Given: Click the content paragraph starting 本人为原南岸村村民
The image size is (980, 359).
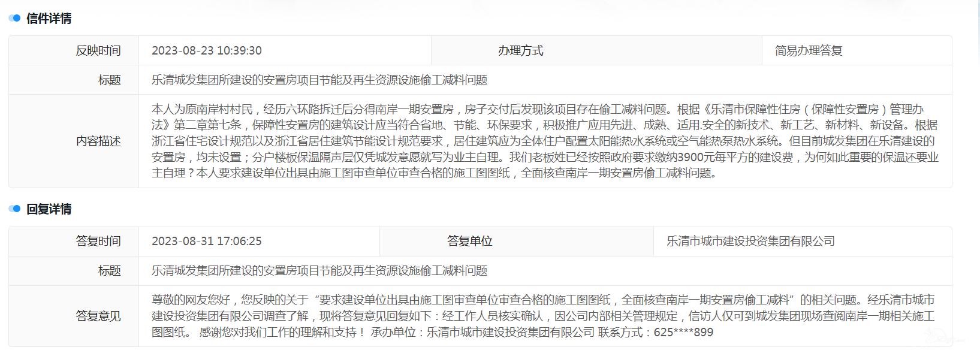Looking at the screenshot, I should (x=545, y=141).
